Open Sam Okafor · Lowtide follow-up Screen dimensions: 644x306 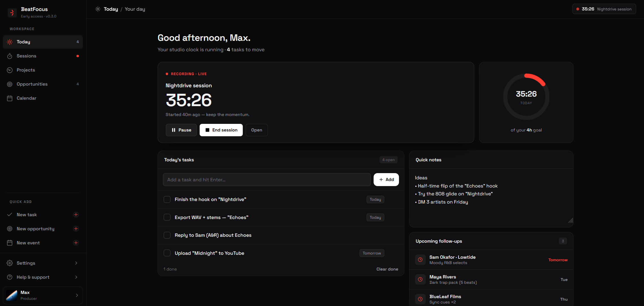point(491,260)
